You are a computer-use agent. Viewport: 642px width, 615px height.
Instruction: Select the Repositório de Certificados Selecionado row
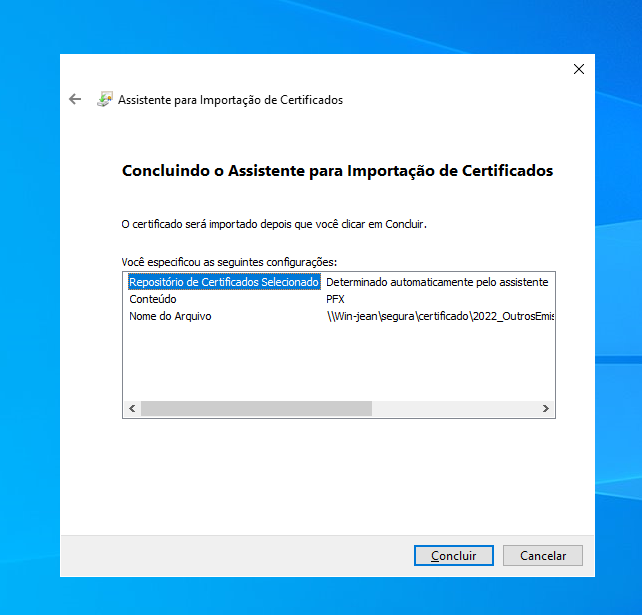[224, 282]
